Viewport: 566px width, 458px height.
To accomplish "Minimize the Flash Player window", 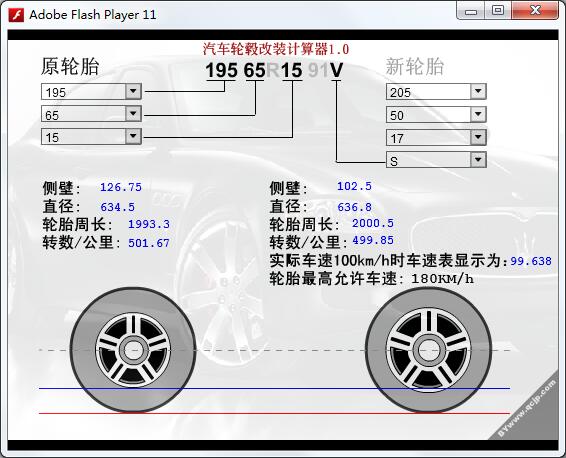I will pos(470,11).
